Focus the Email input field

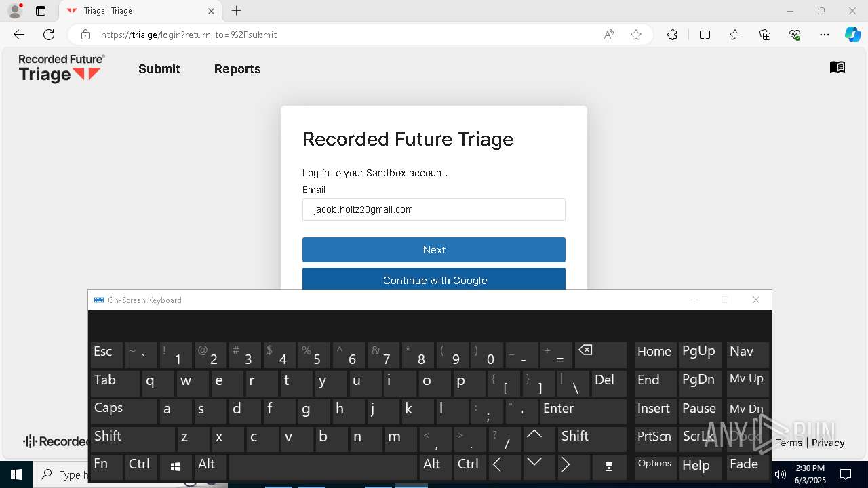click(434, 209)
